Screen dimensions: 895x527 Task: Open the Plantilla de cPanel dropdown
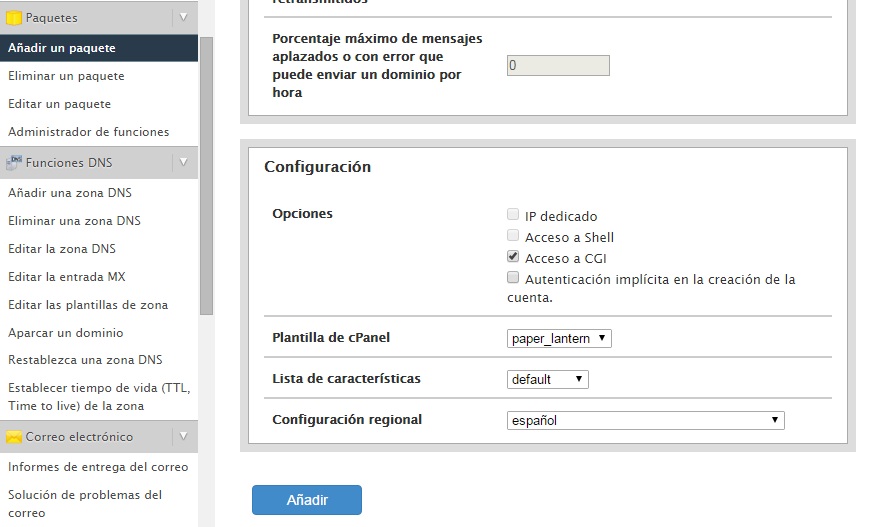[x=559, y=339]
